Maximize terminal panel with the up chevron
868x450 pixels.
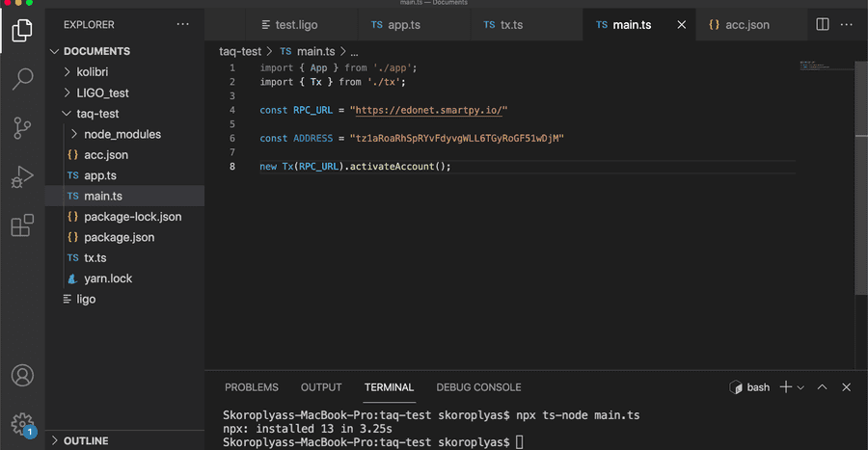823,387
